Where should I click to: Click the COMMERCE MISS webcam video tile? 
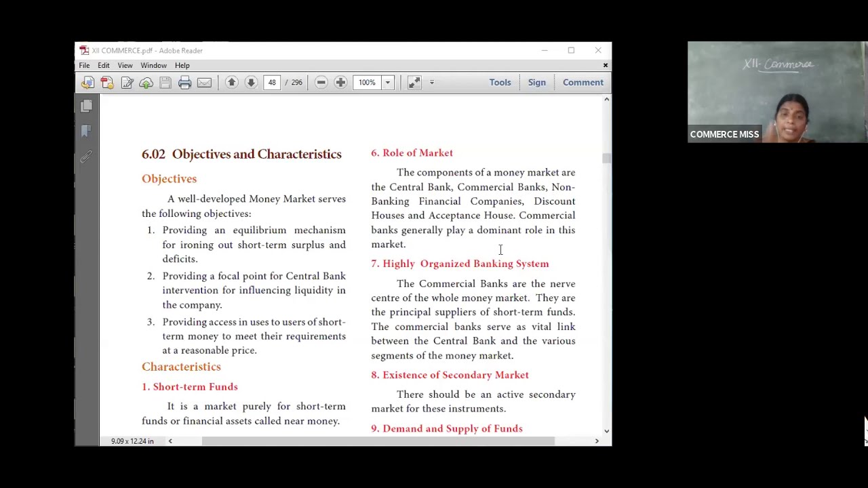click(777, 92)
